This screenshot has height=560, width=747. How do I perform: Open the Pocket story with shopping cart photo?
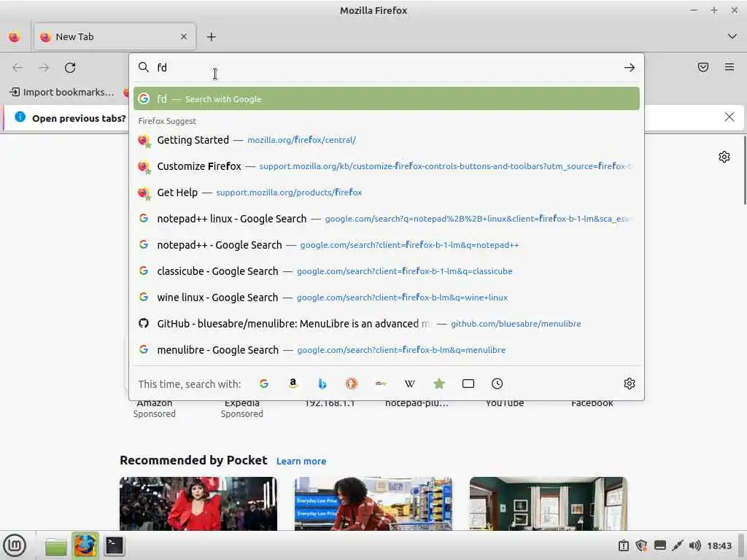373,504
